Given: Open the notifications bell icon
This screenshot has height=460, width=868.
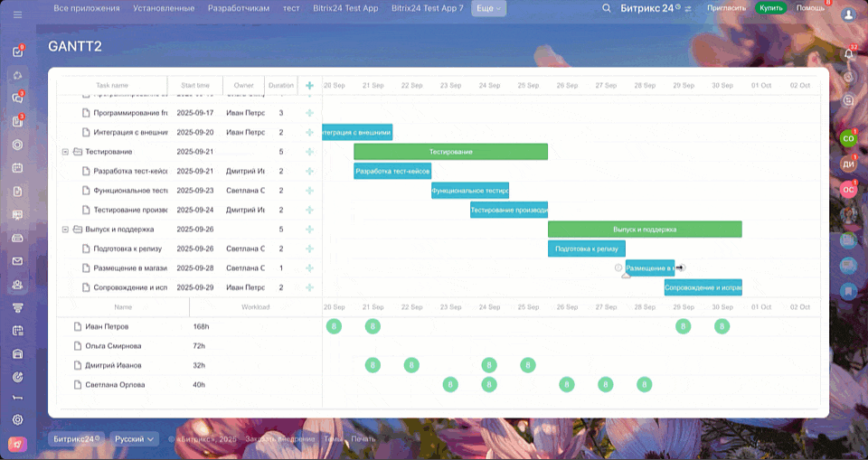Looking at the screenshot, I should click(848, 54).
